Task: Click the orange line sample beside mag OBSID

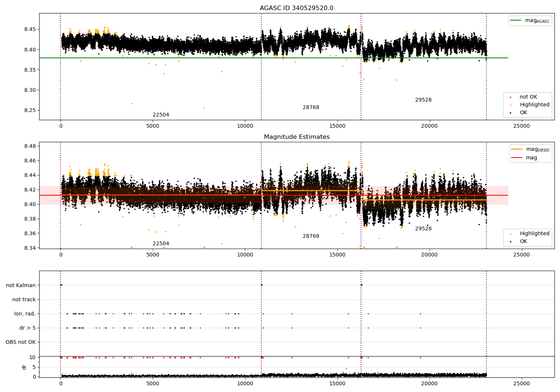Action: point(517,149)
